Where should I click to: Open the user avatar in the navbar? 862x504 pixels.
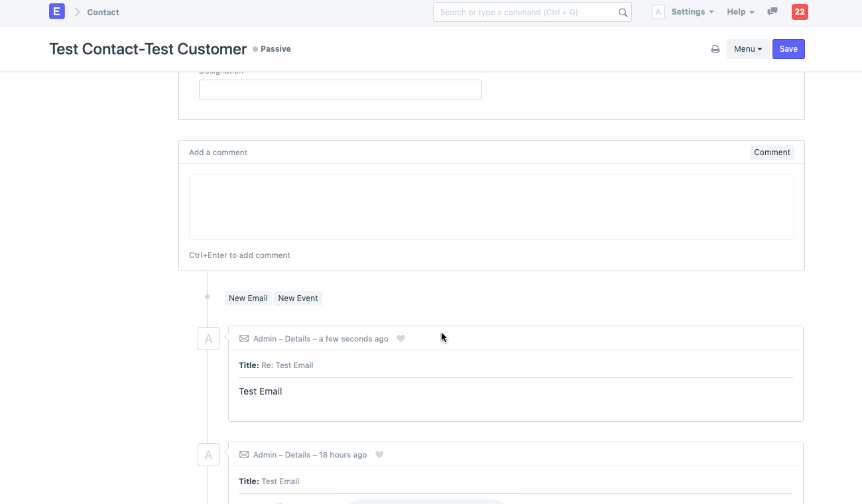[x=658, y=11]
